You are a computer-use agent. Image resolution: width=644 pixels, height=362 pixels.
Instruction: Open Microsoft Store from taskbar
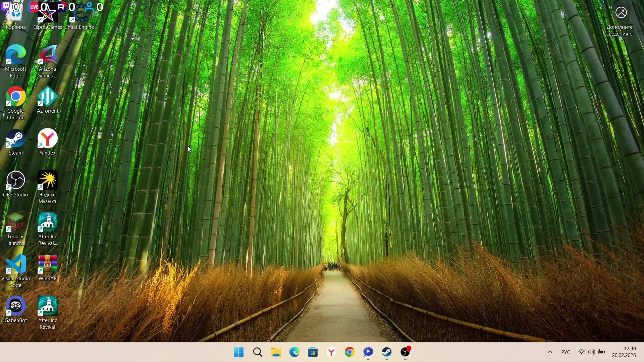click(313, 352)
